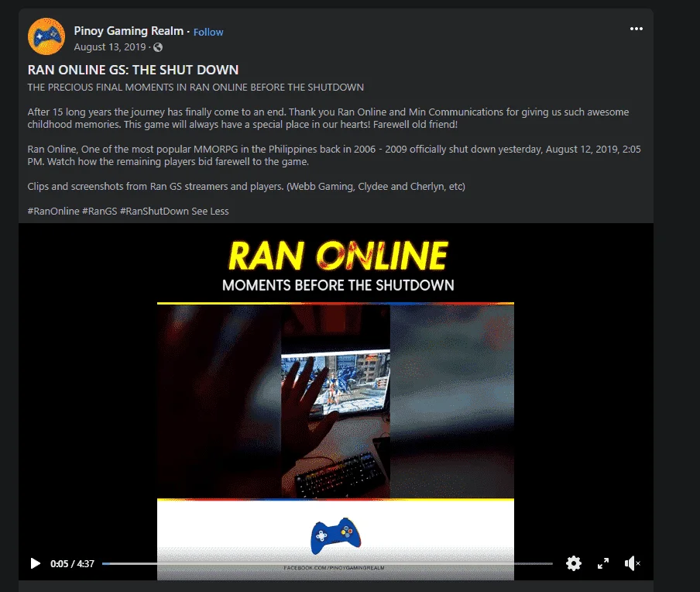Viewport: 700px width, 592px height.
Task: Play the Ran Online video
Action: (36, 563)
